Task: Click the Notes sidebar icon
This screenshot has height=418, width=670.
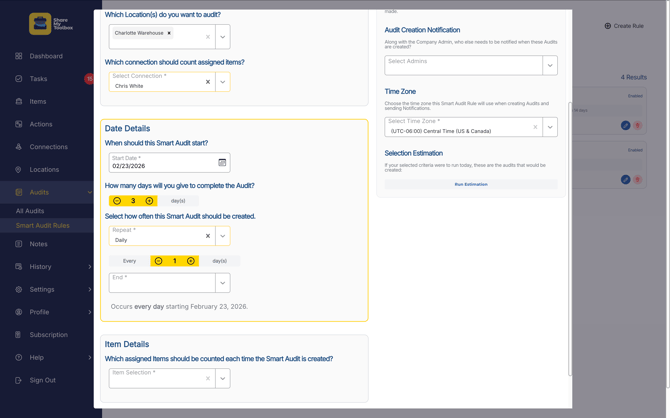Action: [18, 244]
